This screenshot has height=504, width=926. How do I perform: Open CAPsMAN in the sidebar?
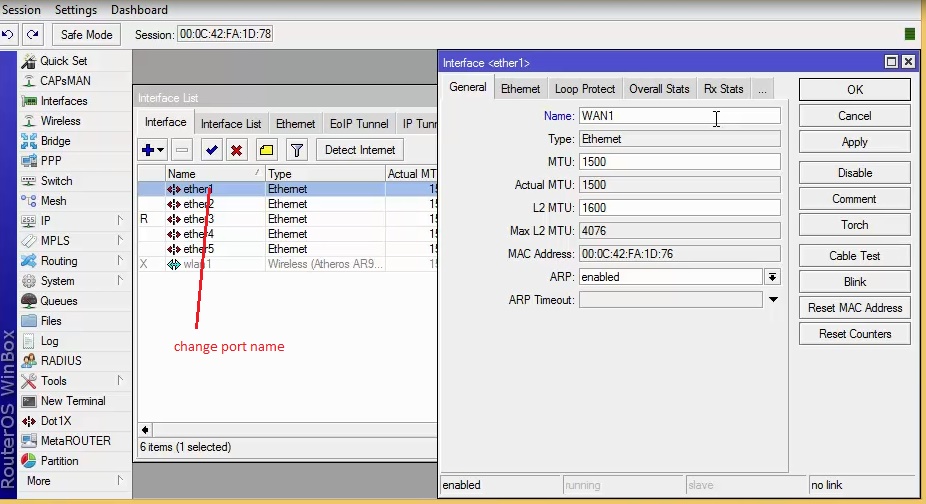(67, 81)
